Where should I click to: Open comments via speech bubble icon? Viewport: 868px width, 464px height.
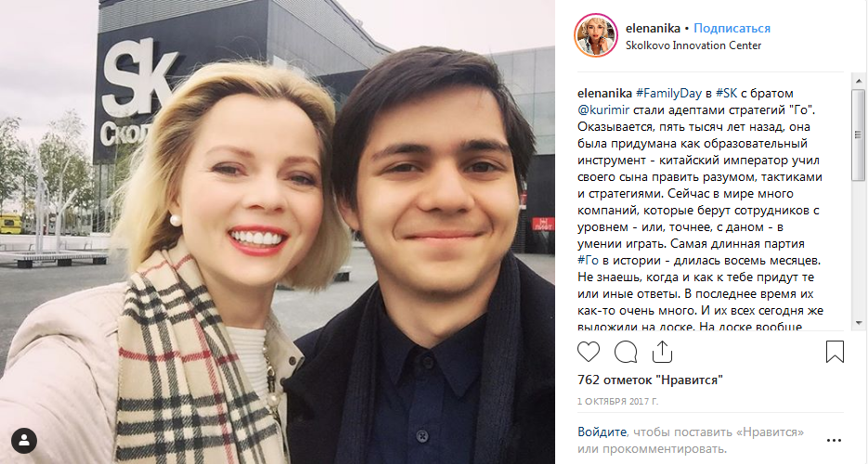click(x=626, y=352)
